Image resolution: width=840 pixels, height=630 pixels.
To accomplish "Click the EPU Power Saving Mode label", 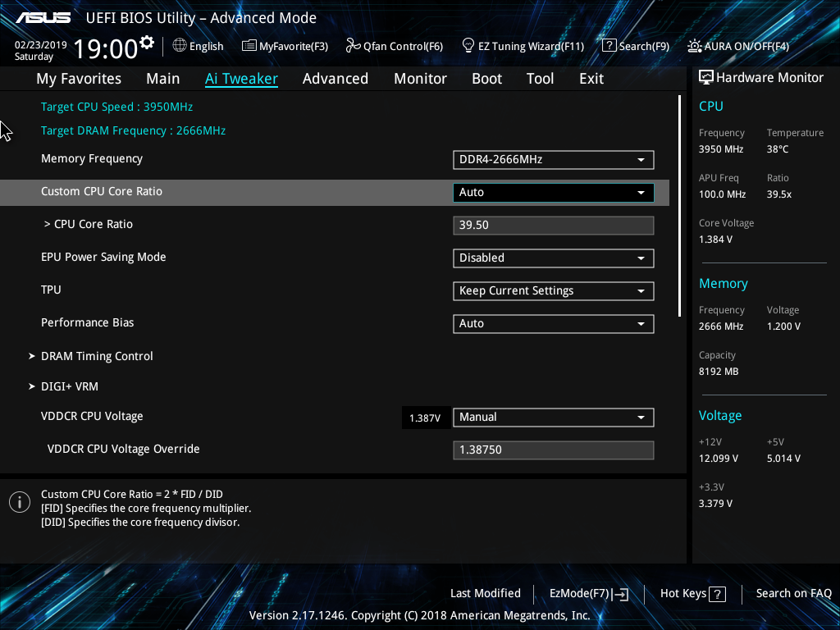I will pos(103,257).
